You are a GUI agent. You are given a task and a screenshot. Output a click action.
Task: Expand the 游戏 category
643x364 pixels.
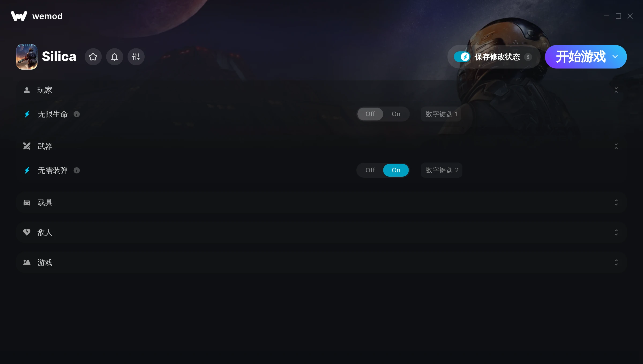322,263
